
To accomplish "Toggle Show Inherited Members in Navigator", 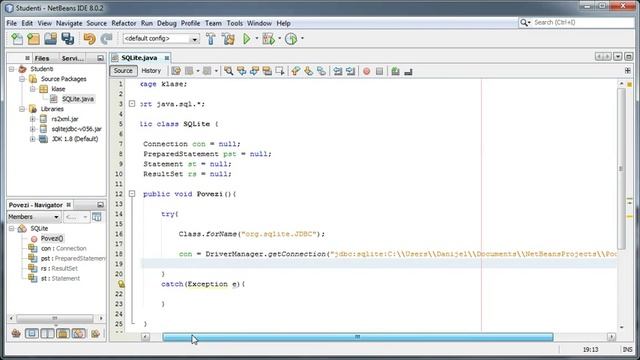I will [16, 333].
